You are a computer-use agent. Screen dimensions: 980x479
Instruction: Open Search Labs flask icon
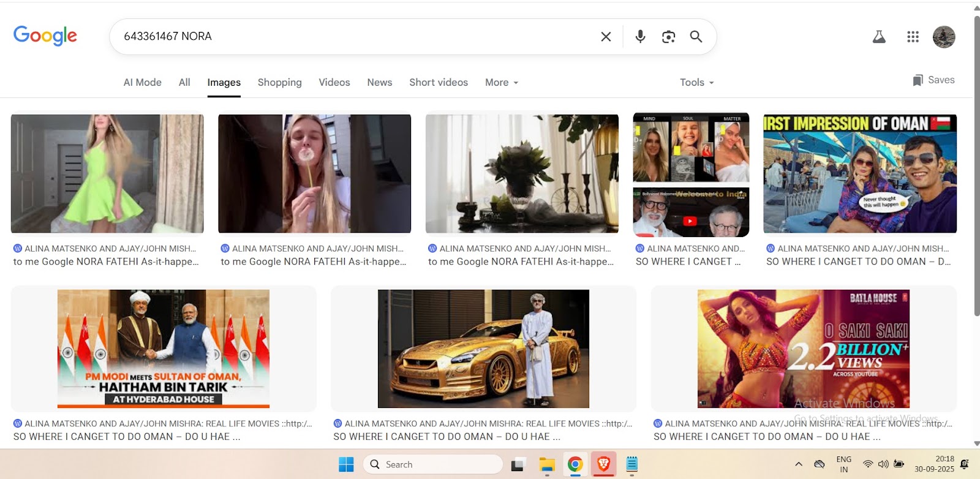click(879, 37)
